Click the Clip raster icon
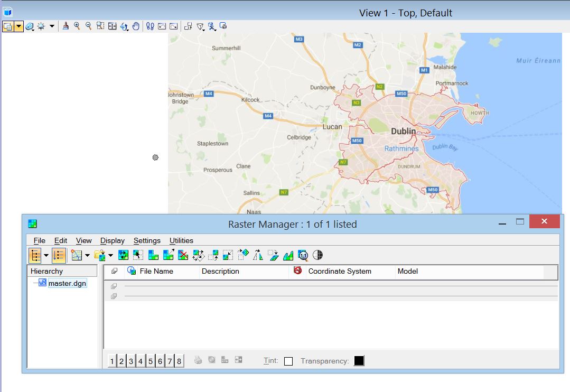The width and height of the screenshot is (570, 392). click(153, 255)
